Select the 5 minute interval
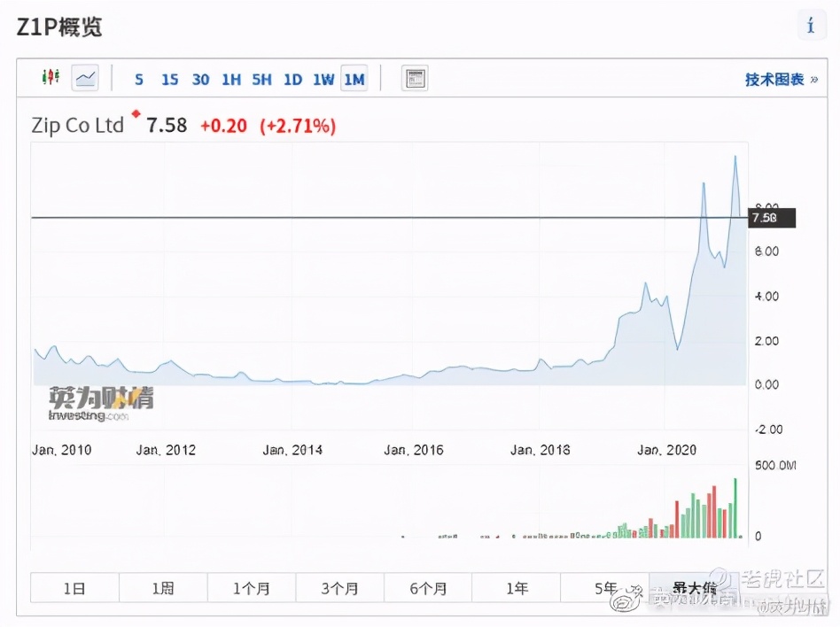This screenshot has height=627, width=840. click(139, 80)
